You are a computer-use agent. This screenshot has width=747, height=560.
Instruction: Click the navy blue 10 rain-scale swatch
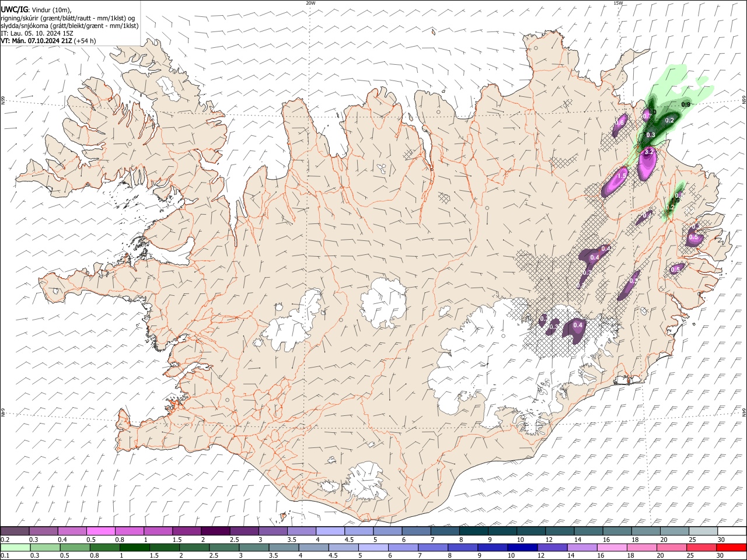[x=522, y=548]
